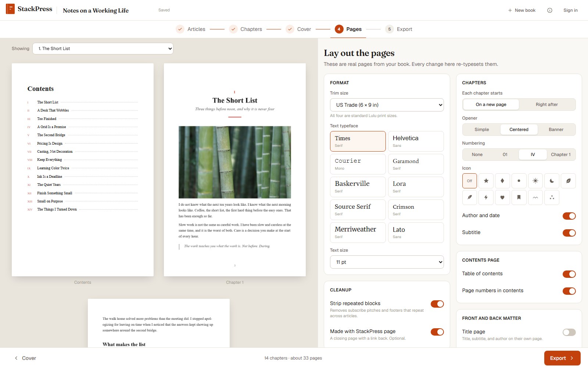This screenshot has height=368, width=588.
Task: Select Helvetica typeface
Action: point(416,141)
